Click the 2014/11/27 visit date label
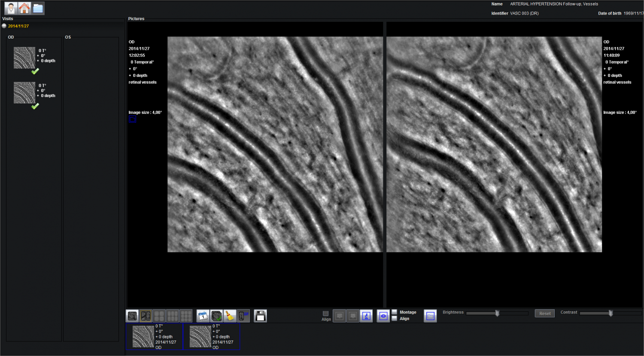 tap(18, 26)
